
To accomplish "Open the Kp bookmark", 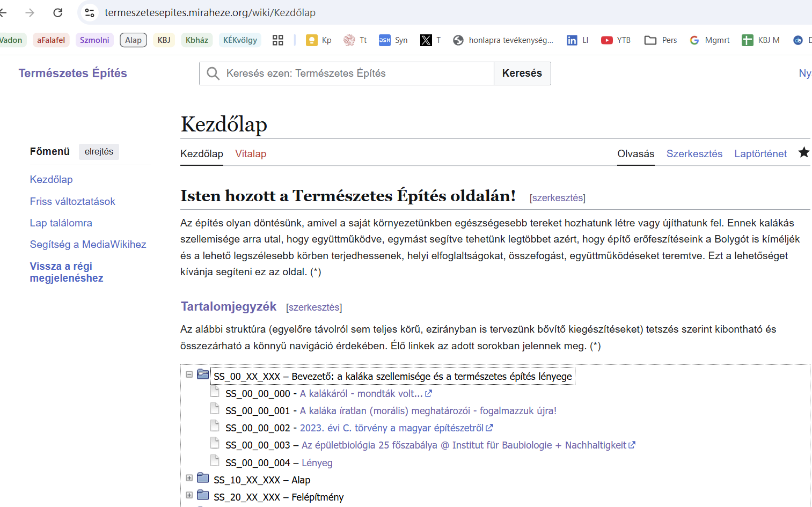I will pyautogui.click(x=319, y=40).
